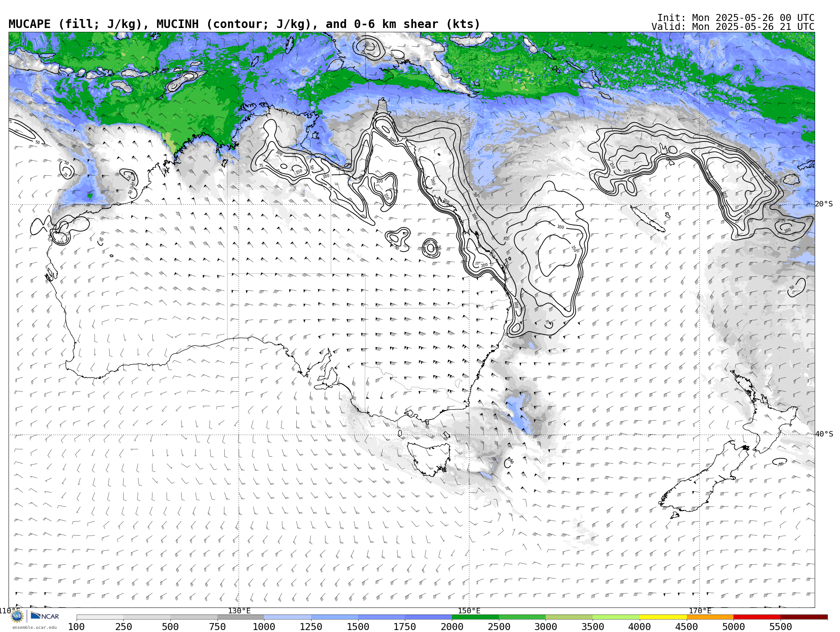
Task: Click the yellow 4000-4500 colorbar segment
Action: click(x=663, y=617)
